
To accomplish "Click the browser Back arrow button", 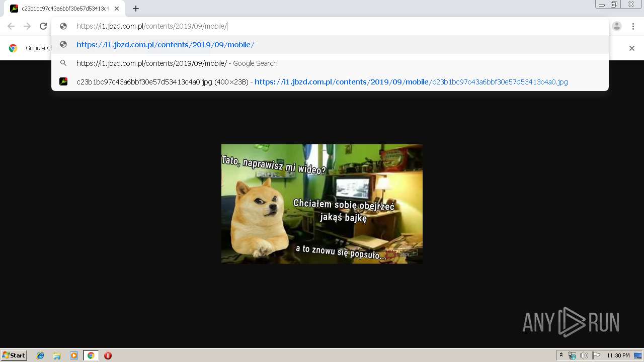I will coord(11,26).
